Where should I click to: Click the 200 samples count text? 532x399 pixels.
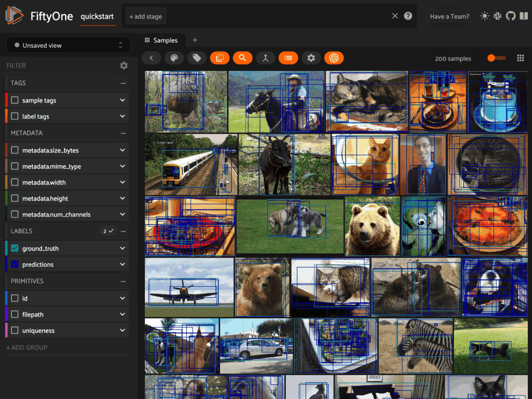coord(453,59)
